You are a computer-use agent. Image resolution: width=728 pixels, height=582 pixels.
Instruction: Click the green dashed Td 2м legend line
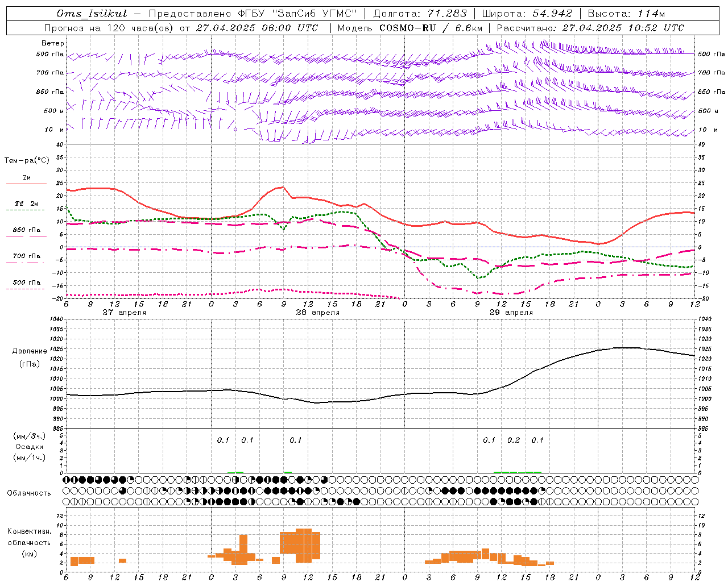pyautogui.click(x=26, y=210)
